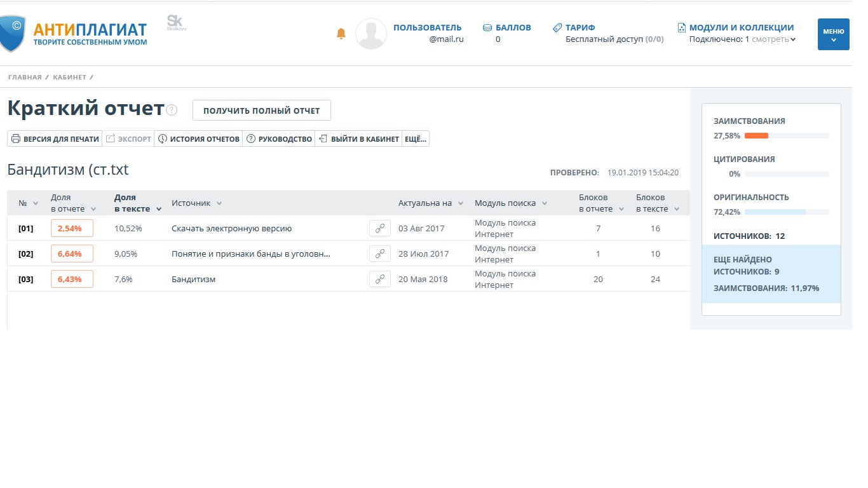Click Выйти в кабинет
Screen dimensions: 868x488
[x=358, y=139]
